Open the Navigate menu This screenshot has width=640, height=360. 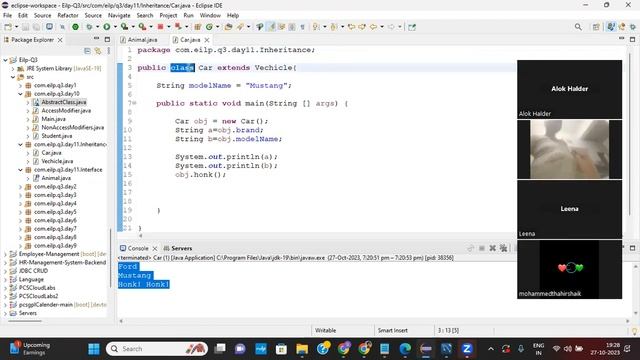[119, 15]
